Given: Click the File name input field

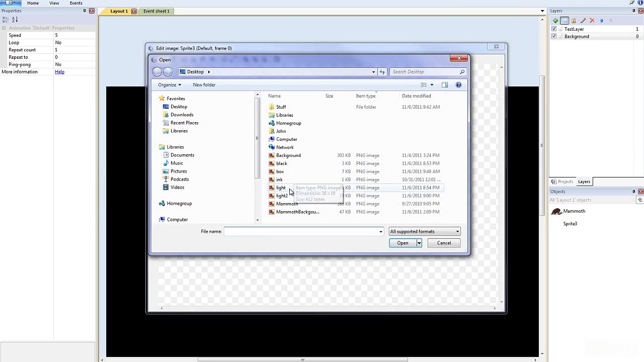Looking at the screenshot, I should (x=303, y=231).
